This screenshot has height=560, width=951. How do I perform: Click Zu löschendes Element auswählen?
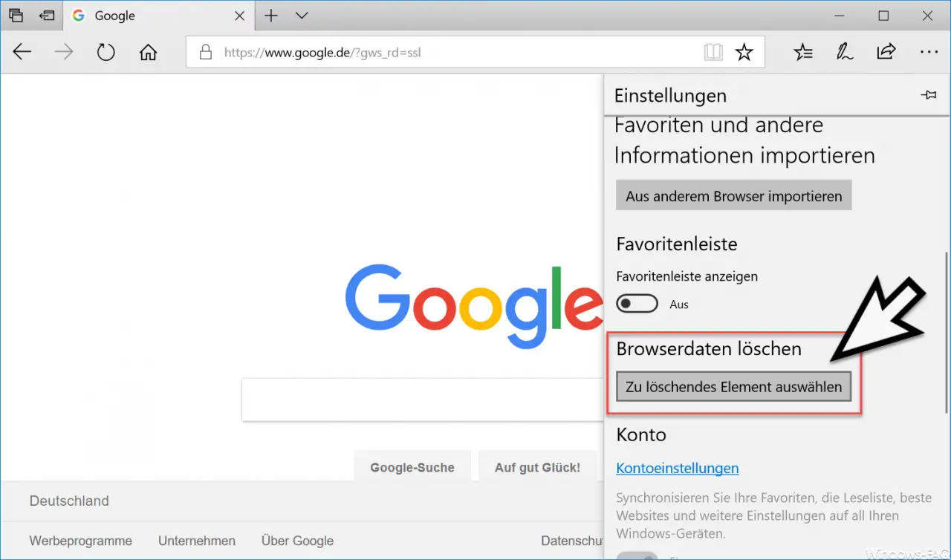734,386
